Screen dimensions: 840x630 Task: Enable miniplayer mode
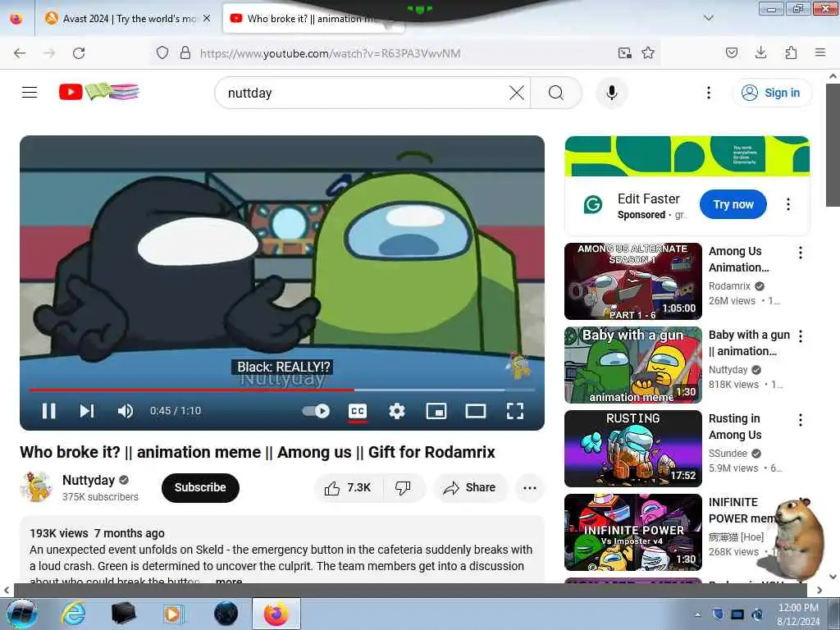pyautogui.click(x=436, y=411)
